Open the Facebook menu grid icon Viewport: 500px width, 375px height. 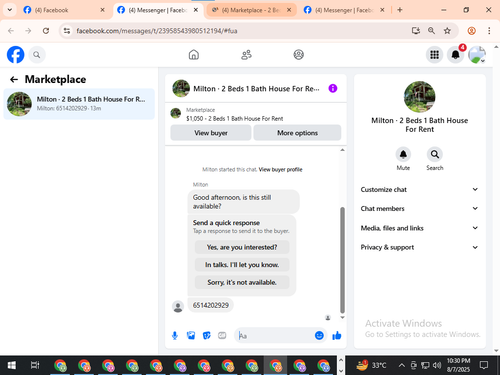click(x=434, y=54)
